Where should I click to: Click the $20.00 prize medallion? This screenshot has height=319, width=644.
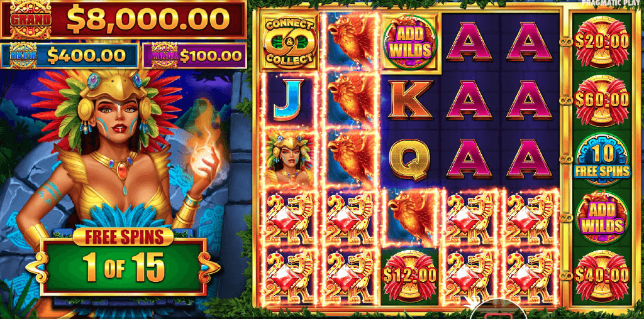[x=602, y=41]
